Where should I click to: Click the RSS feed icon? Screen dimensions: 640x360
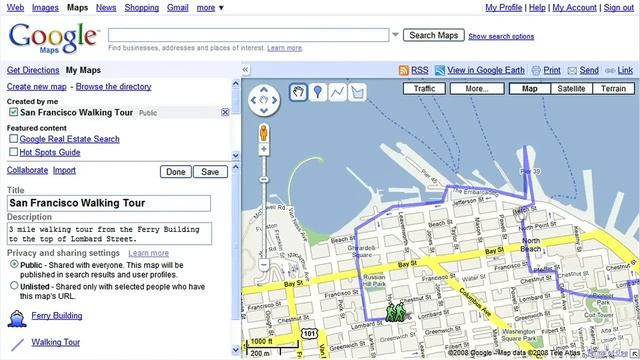404,71
